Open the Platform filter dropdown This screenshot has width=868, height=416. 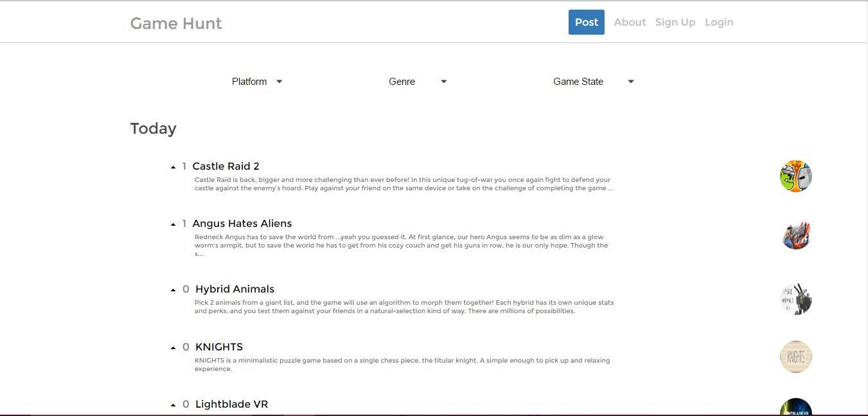(x=256, y=81)
